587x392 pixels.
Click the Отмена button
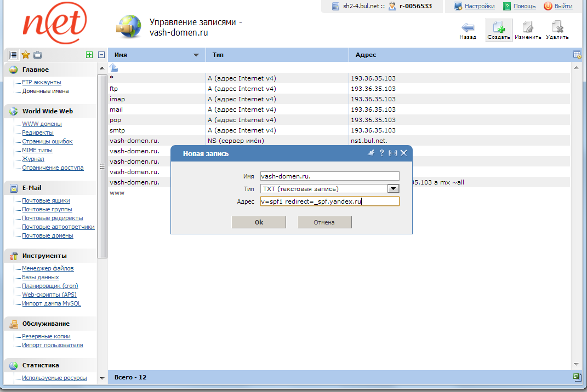click(x=324, y=222)
